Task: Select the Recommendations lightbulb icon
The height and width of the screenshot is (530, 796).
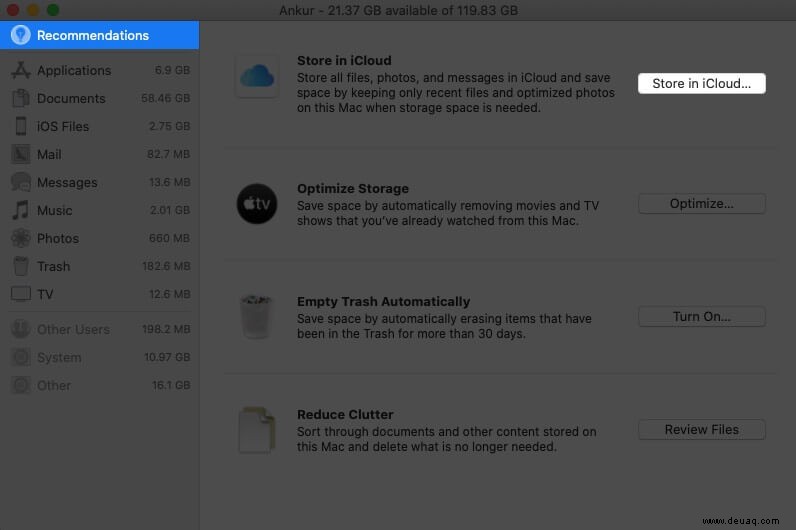Action: click(x=20, y=35)
